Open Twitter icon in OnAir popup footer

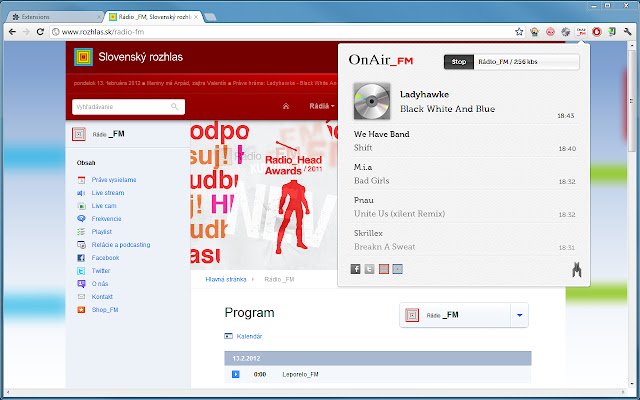coord(369,269)
